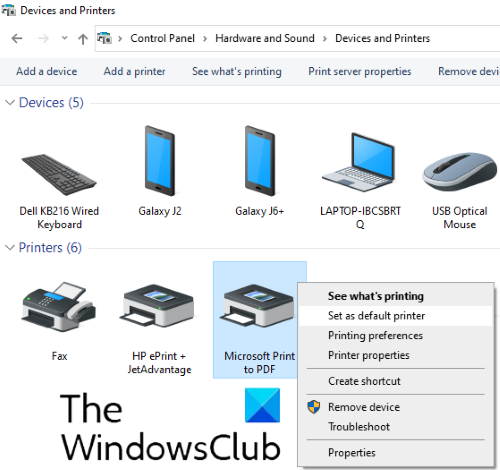This screenshot has width=500, height=470.
Task: Open Printing preferences from context menu
Action: pos(375,335)
